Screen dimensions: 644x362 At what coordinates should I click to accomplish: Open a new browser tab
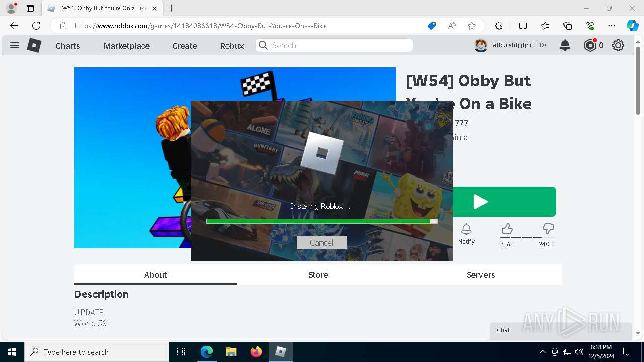point(172,8)
